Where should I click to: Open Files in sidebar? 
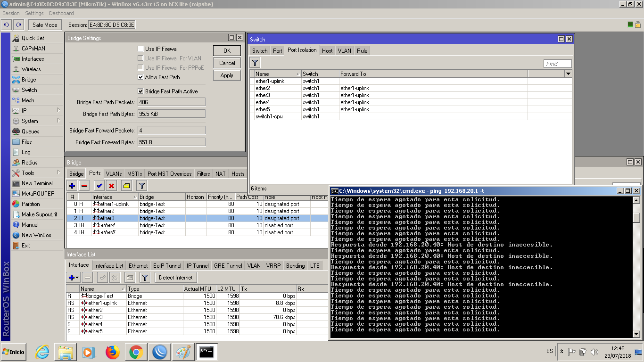tap(27, 142)
